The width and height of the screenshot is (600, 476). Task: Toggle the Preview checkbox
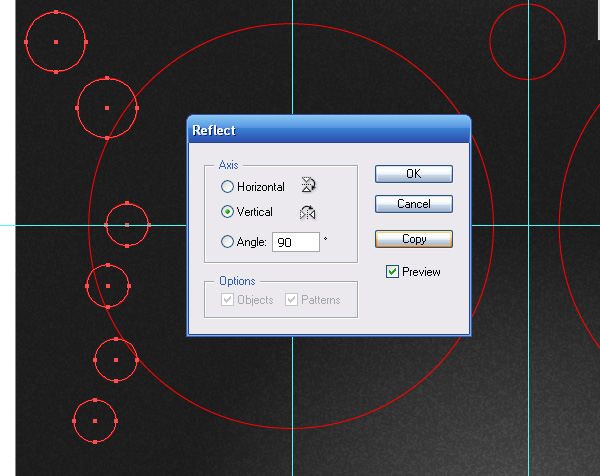pyautogui.click(x=392, y=272)
